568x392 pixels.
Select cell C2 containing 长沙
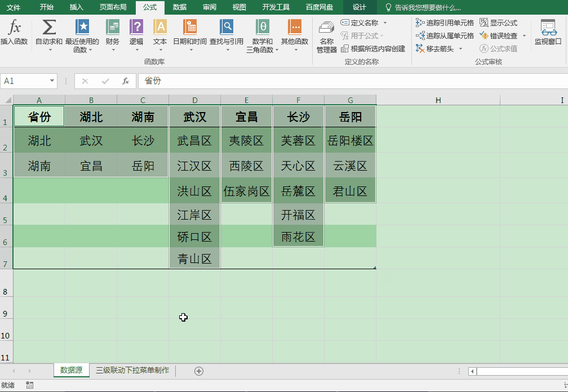(x=143, y=140)
